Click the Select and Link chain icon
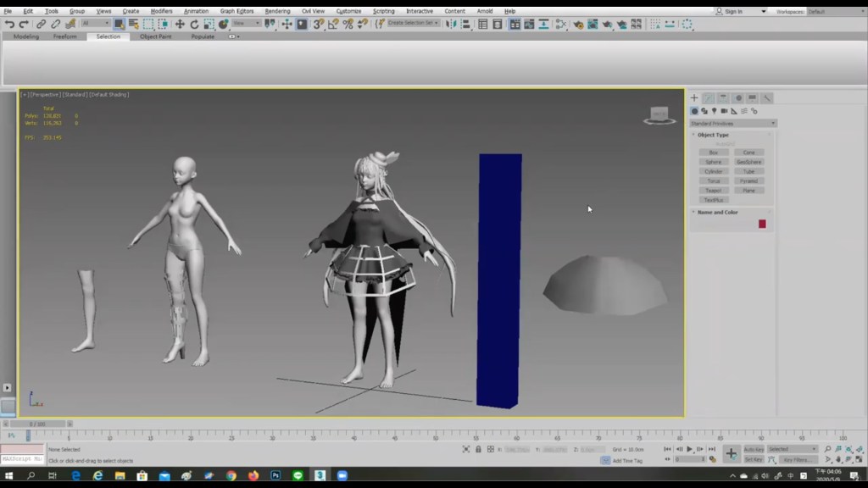Screen dimensions: 868x488 click(41, 25)
